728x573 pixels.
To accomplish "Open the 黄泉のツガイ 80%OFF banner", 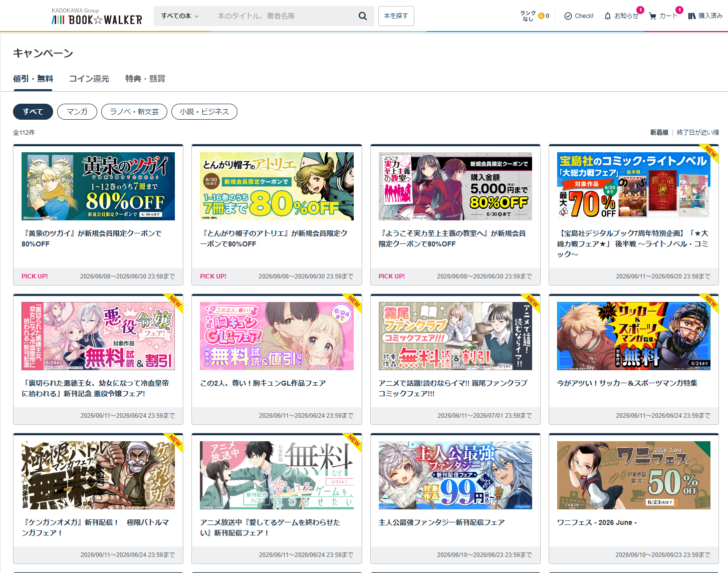I will pos(98,186).
